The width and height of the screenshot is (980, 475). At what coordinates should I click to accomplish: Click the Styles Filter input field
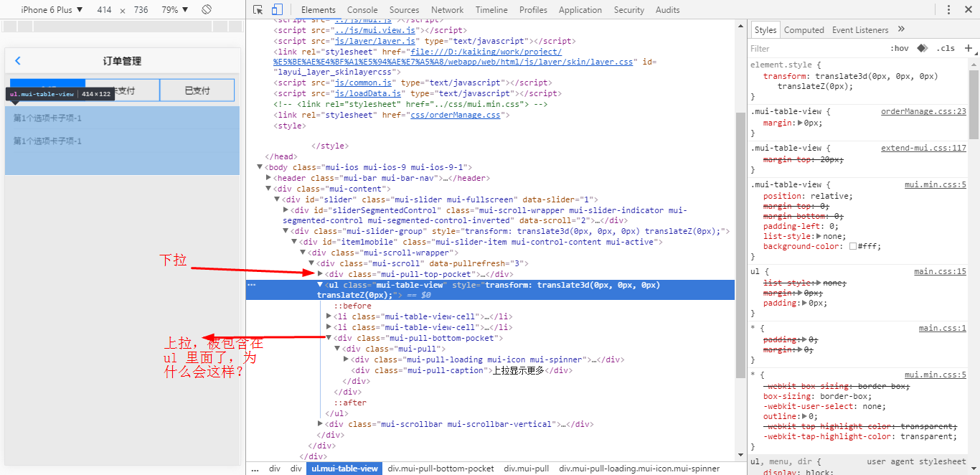click(x=815, y=48)
